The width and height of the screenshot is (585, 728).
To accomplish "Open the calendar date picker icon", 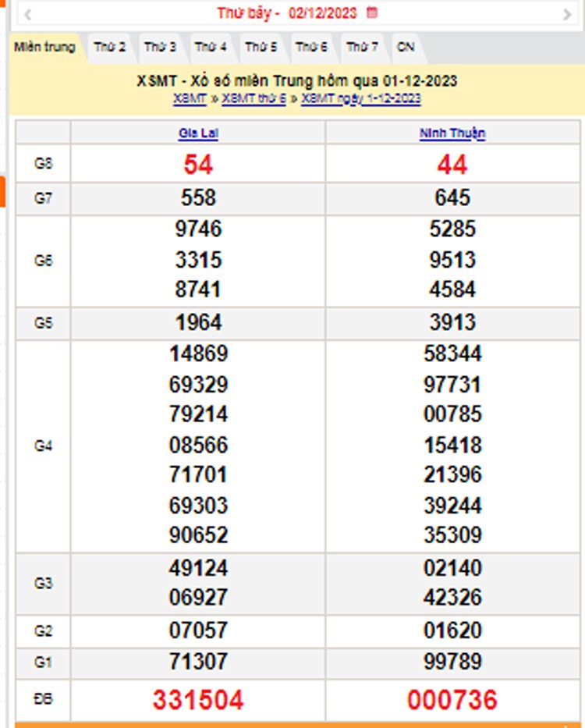I will tap(372, 12).
